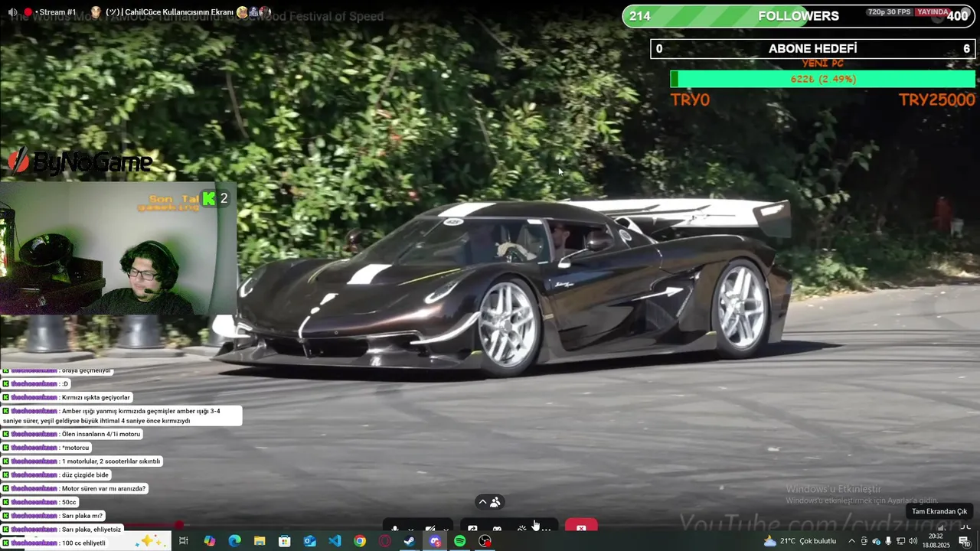Image resolution: width=980 pixels, height=551 pixels.
Task: Click the chat message '*motorcu'
Action: coord(76,448)
